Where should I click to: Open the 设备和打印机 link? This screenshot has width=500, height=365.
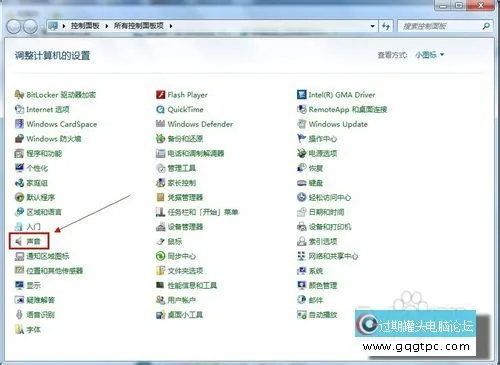click(330, 227)
